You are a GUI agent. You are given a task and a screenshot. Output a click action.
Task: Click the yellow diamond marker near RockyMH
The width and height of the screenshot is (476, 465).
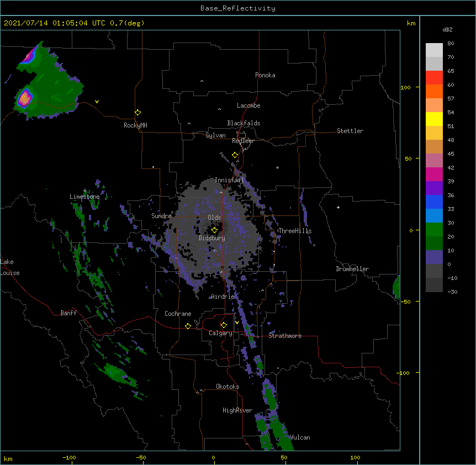point(137,113)
